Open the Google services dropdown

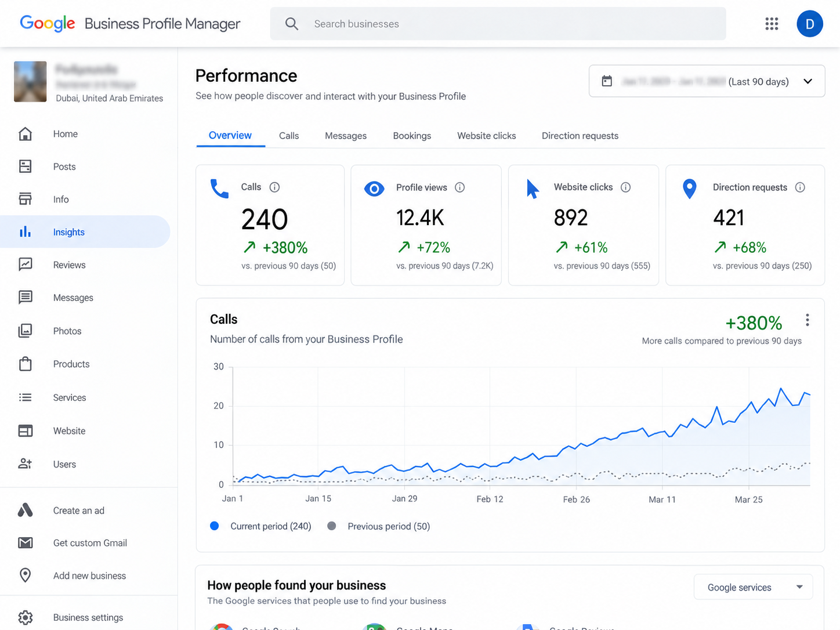pos(753,587)
